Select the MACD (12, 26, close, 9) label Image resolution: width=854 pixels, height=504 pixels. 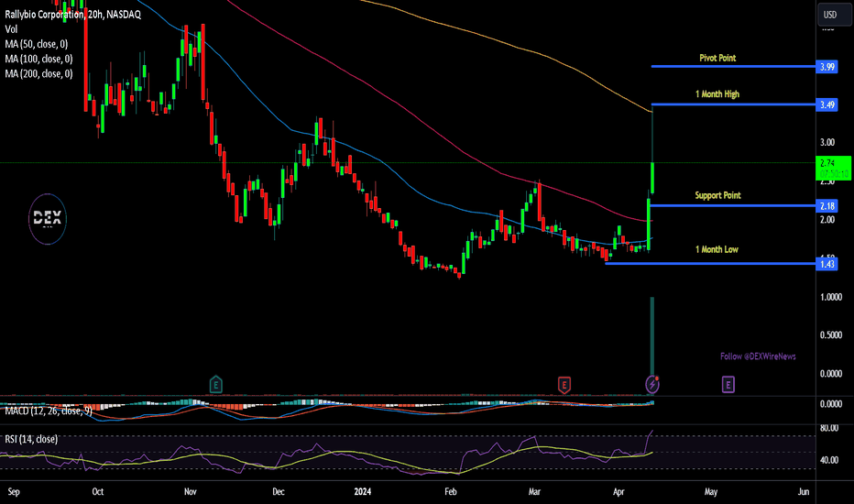[x=49, y=411]
